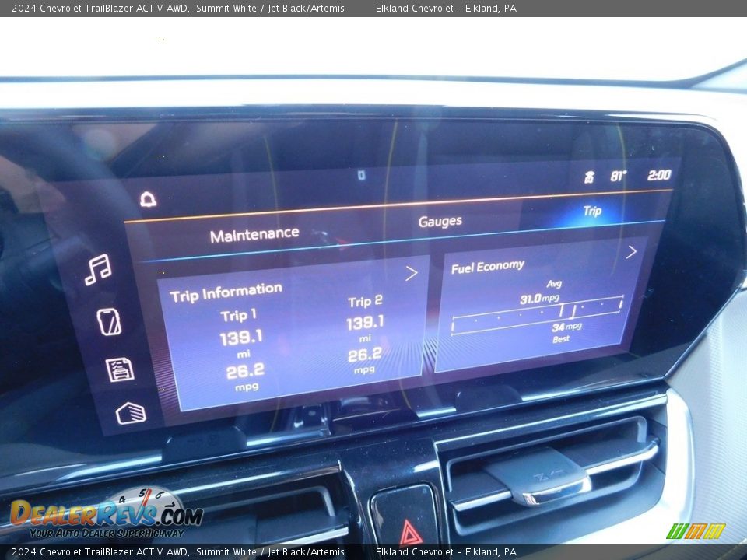Select the Trip 2 mileage reading
Viewport: 747px width, 560px height.
tap(365, 323)
